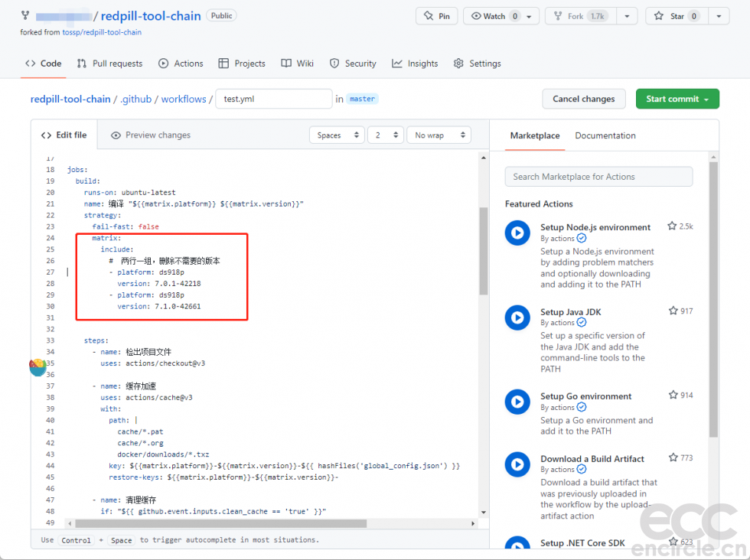The image size is (750, 560).
Task: Click the Search Marketplace for Actions field
Action: click(x=598, y=177)
